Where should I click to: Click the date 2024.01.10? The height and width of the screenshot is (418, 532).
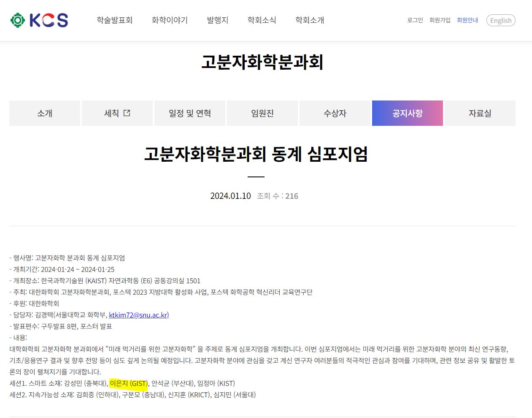click(x=230, y=196)
